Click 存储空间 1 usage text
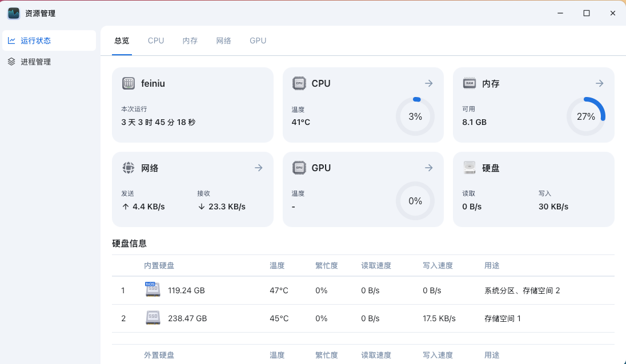This screenshot has height=364, width=626. pyautogui.click(x=503, y=318)
